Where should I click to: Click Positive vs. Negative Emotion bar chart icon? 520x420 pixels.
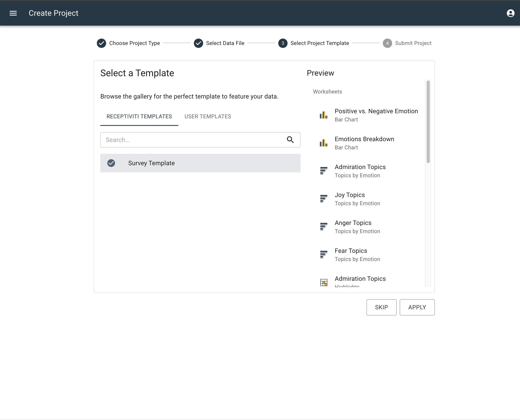[323, 115]
